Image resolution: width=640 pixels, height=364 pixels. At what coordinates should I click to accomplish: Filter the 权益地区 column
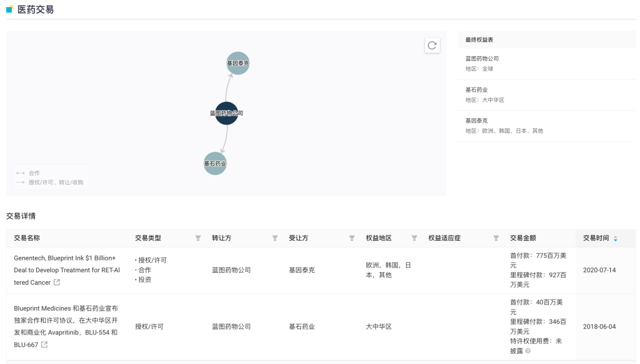414,238
